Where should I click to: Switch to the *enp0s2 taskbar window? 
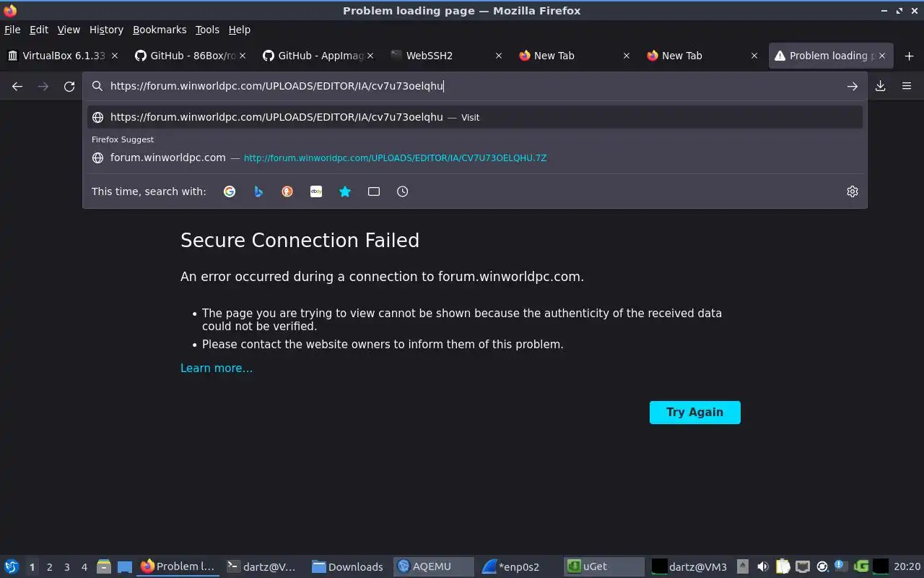coord(518,566)
